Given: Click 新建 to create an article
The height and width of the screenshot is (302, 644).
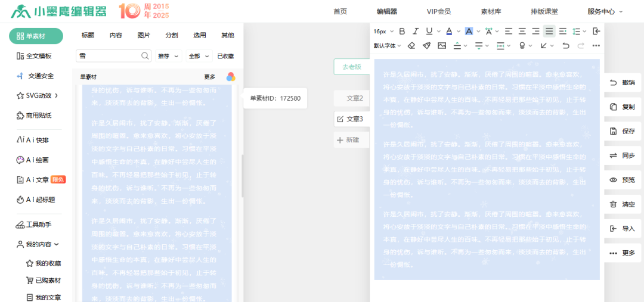Looking at the screenshot, I should [352, 140].
